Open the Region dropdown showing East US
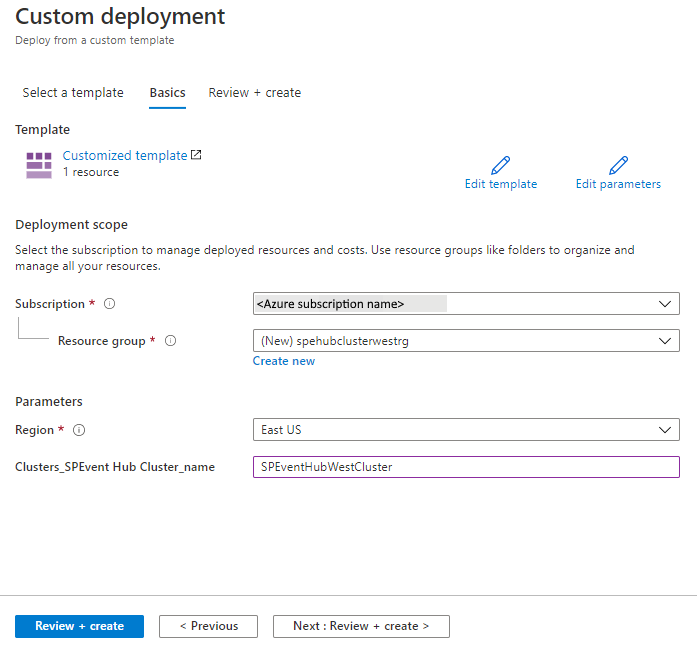 pos(466,430)
